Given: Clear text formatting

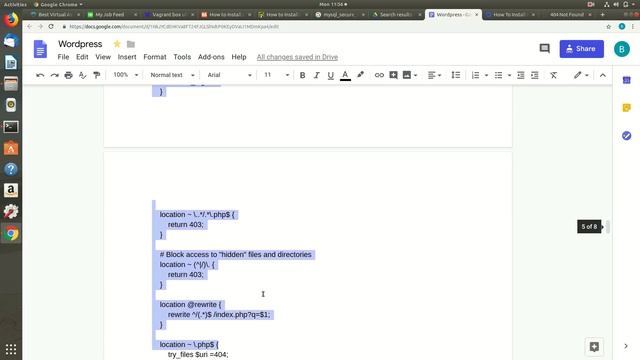Looking at the screenshot, I should tap(553, 75).
